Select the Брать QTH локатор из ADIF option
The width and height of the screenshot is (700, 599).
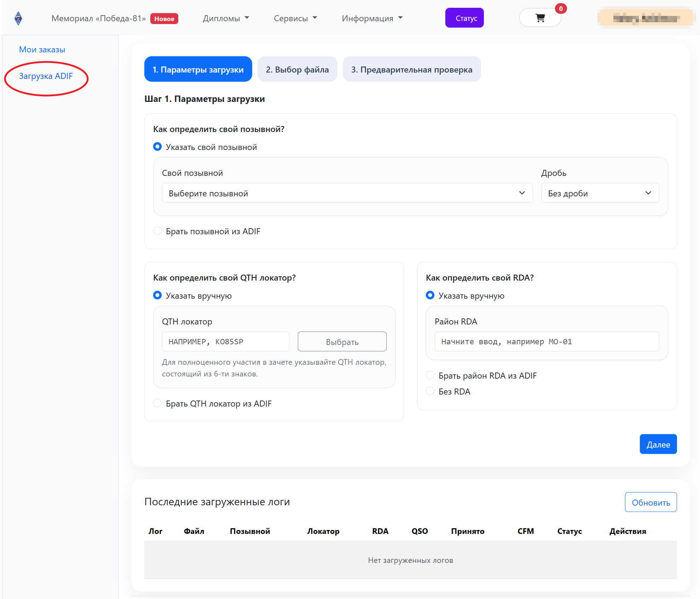pos(157,403)
